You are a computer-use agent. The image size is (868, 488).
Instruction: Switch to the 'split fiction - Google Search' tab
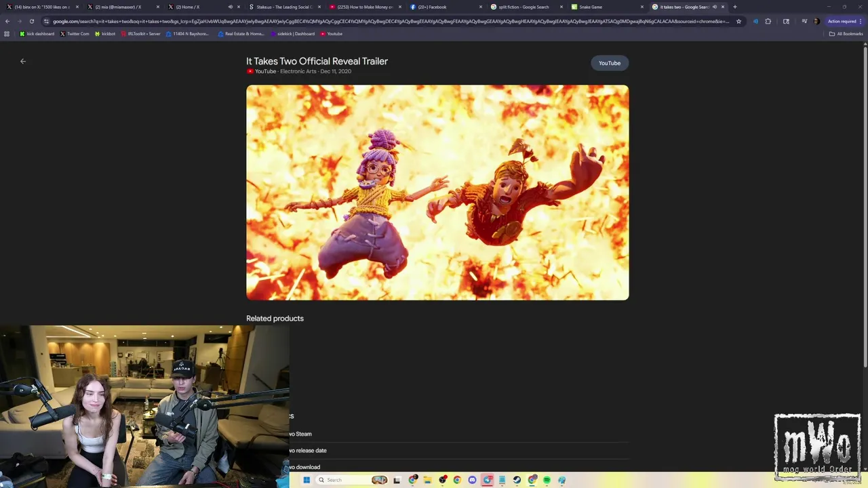coord(526,7)
